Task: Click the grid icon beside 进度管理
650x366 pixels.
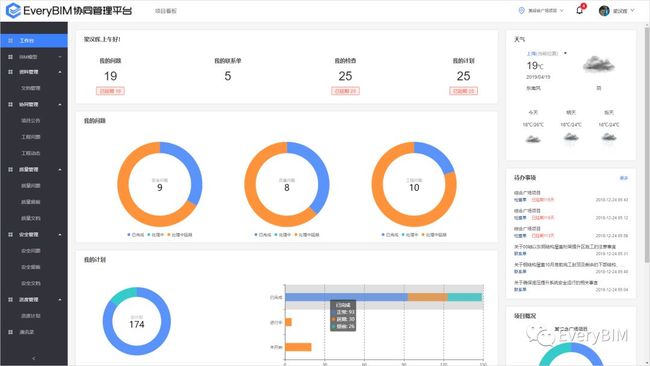Action: click(10, 299)
